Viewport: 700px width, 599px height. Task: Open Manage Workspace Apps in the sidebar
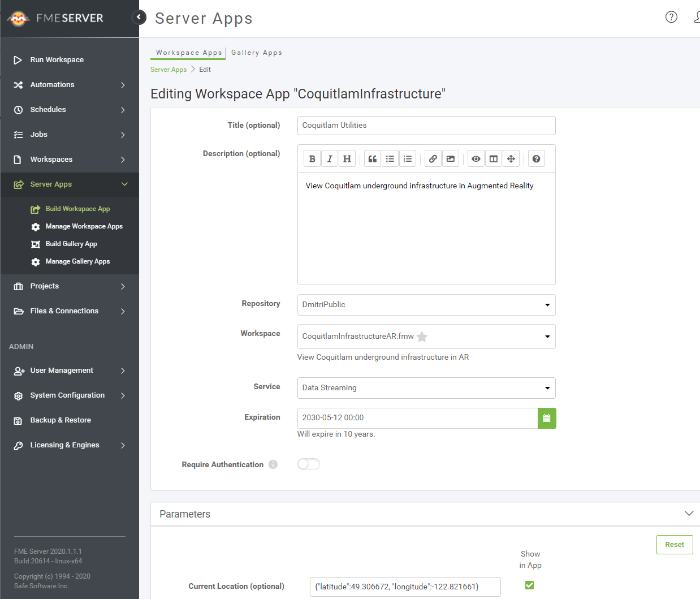(84, 226)
